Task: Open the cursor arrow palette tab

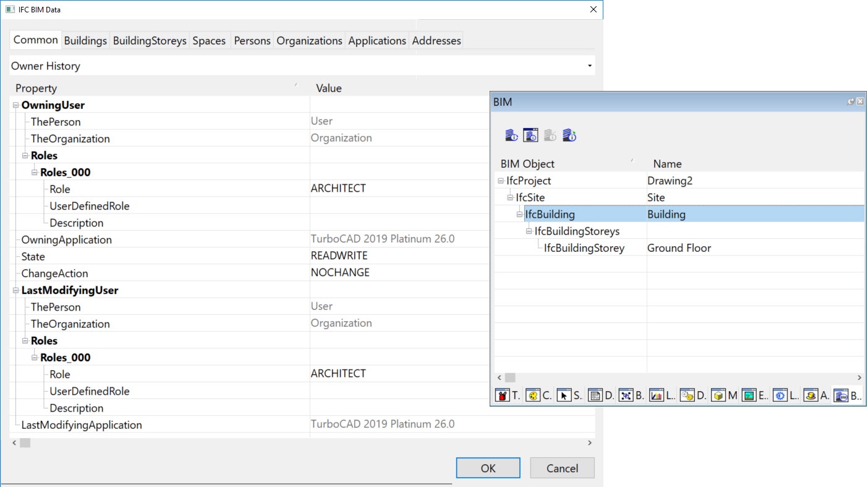Action: [x=564, y=395]
